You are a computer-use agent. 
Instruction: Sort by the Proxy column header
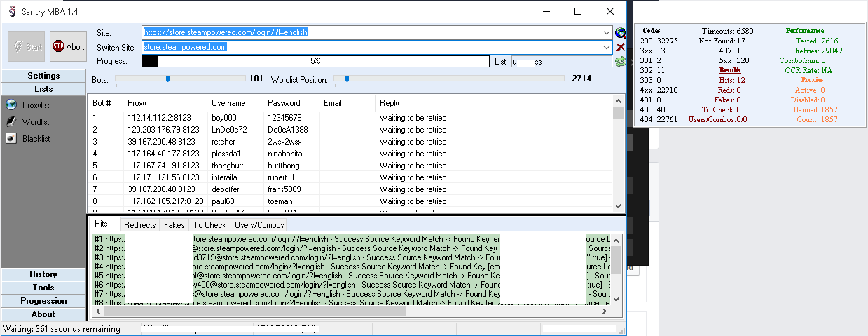[x=165, y=103]
